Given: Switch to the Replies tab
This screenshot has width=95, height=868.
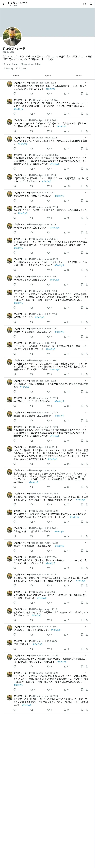Looking at the screenshot, I should click(x=47, y=76).
